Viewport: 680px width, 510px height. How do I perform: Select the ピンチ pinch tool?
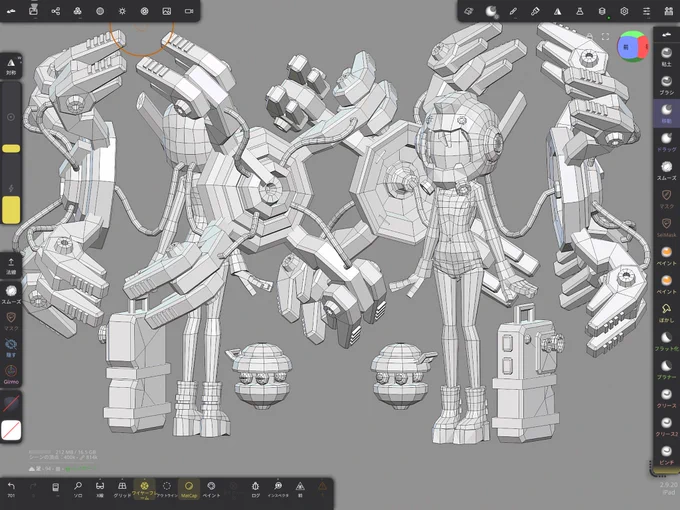[x=667, y=454]
